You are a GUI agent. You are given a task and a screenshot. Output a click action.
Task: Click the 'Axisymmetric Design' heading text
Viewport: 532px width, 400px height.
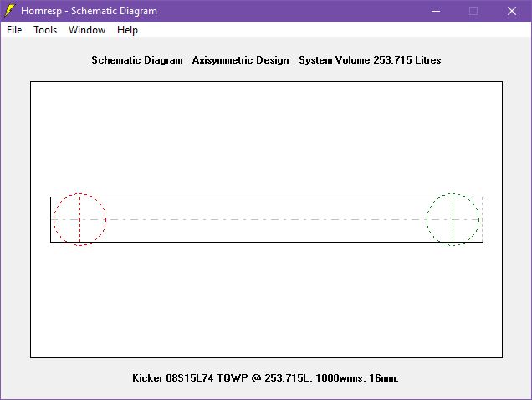pyautogui.click(x=241, y=60)
